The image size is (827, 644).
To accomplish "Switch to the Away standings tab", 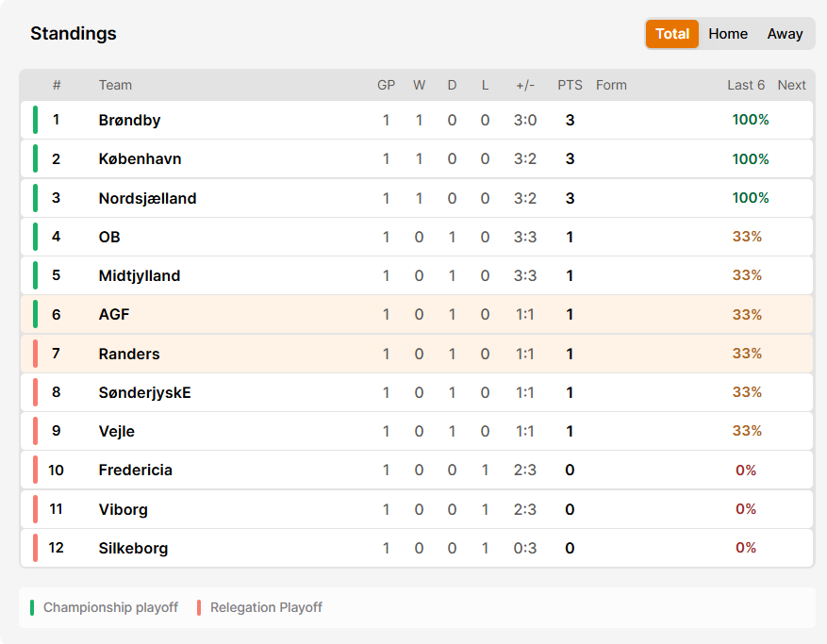I will [x=785, y=34].
